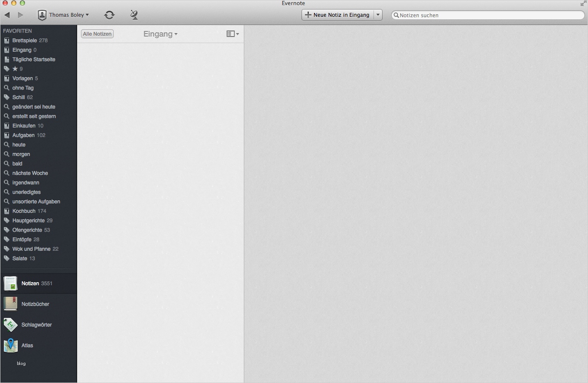Click the satellite dish activity icon
588x383 pixels.
134,15
